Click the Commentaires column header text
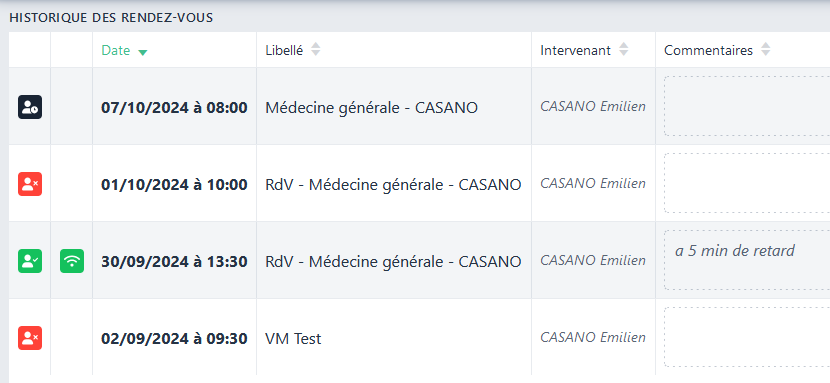830x383 pixels. pyautogui.click(x=708, y=50)
